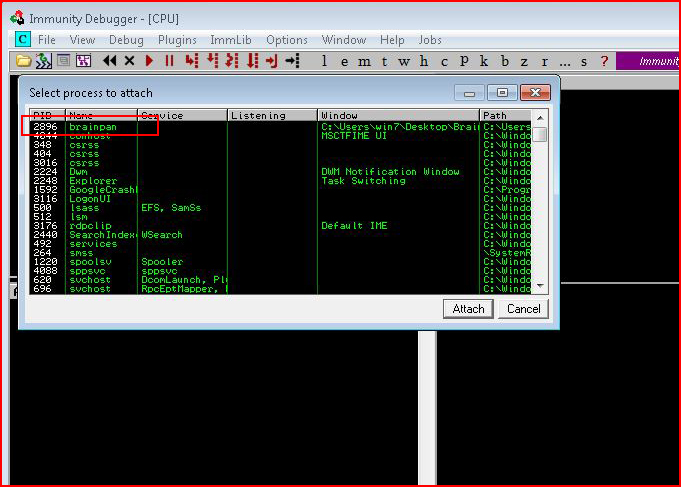Open the Jobs menu

pyautogui.click(x=430, y=40)
